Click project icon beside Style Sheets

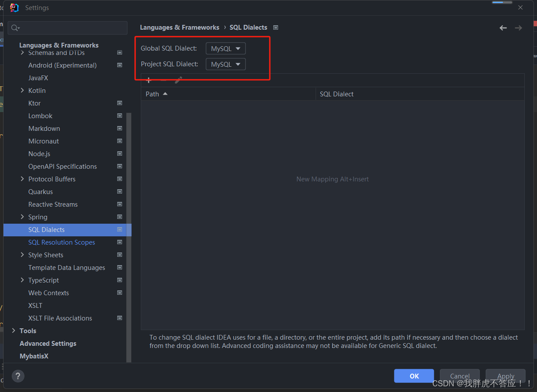119,255
